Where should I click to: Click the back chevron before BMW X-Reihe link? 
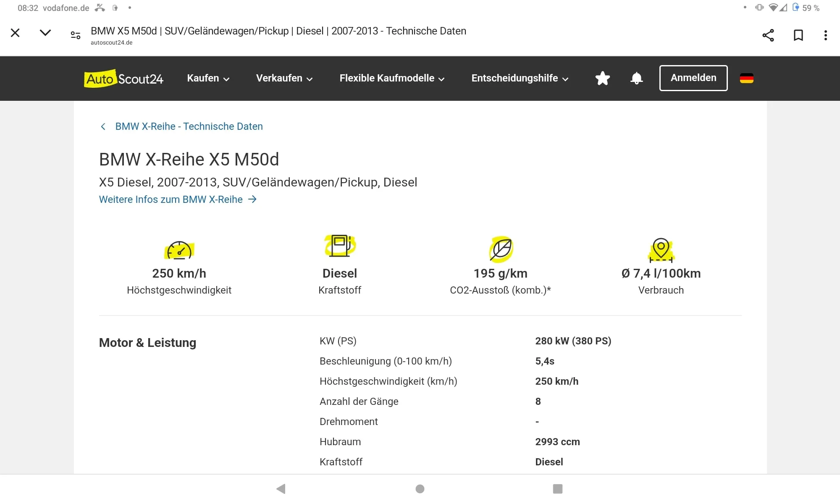103,126
